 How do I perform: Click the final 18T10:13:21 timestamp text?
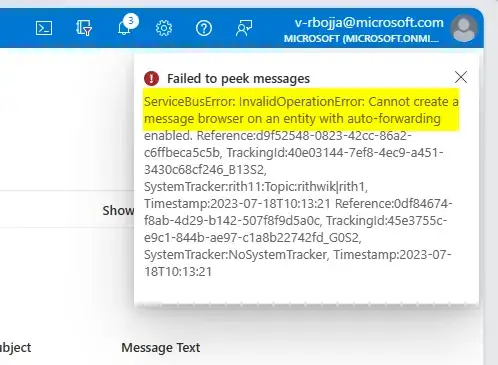(x=178, y=272)
